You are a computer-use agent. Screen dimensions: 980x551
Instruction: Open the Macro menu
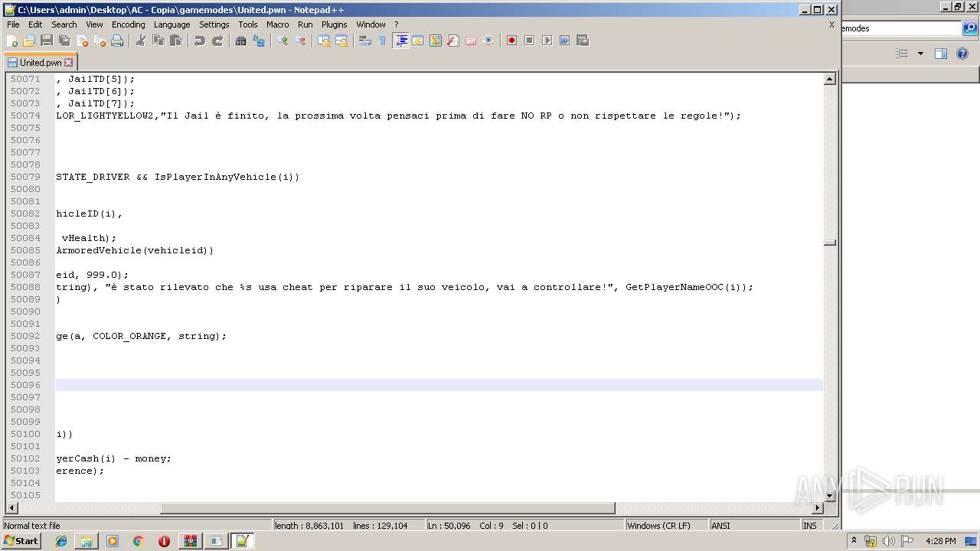tap(277, 24)
